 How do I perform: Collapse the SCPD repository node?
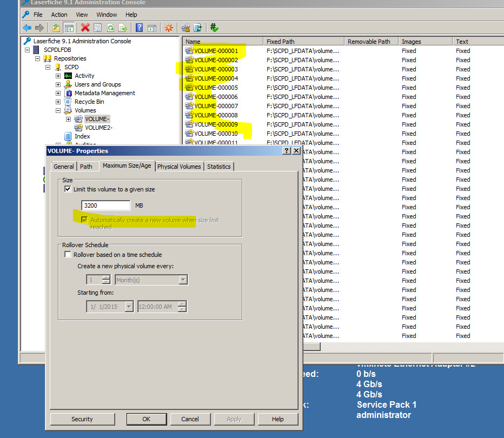tap(48, 67)
